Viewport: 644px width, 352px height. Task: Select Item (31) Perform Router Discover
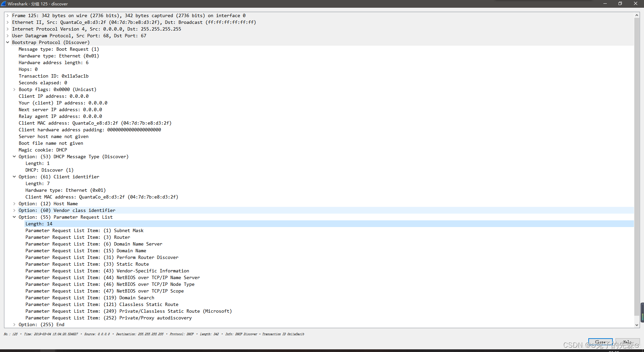tap(102, 257)
